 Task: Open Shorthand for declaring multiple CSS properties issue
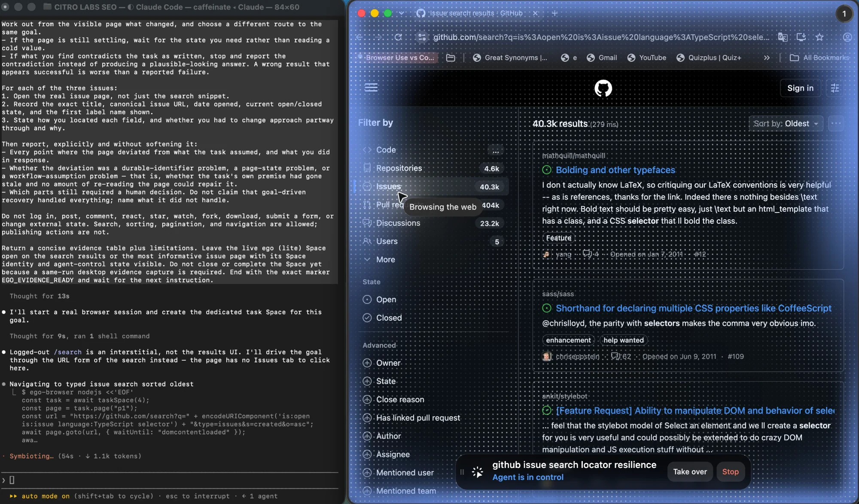pos(694,308)
